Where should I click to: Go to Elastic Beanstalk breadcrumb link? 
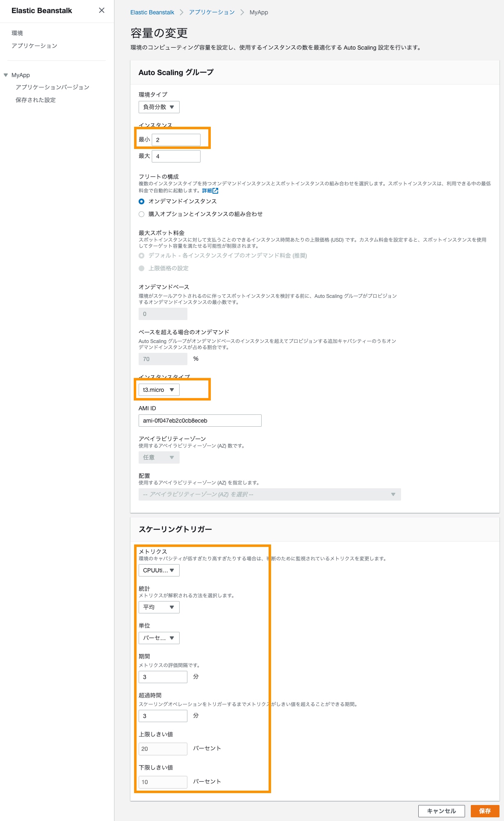[152, 12]
